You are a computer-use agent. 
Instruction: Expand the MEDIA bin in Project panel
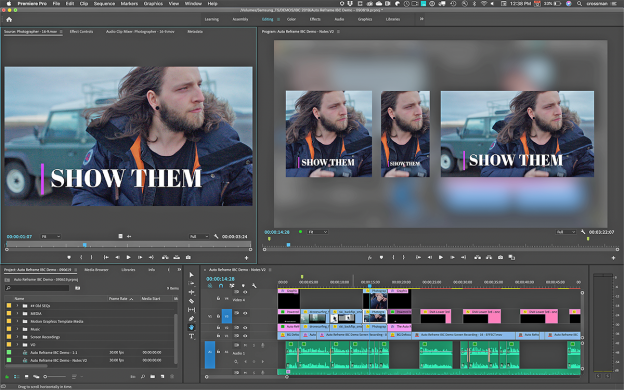tap(17, 314)
